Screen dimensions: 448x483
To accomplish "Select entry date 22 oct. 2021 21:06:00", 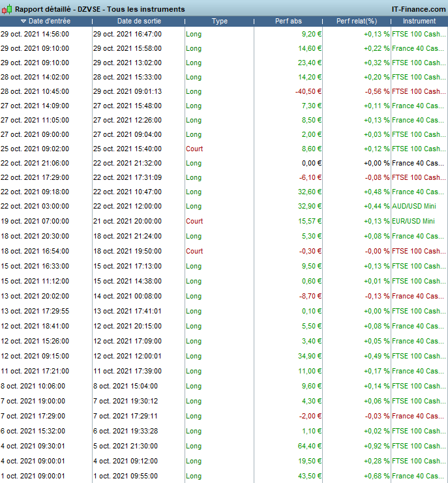I will tap(35, 163).
